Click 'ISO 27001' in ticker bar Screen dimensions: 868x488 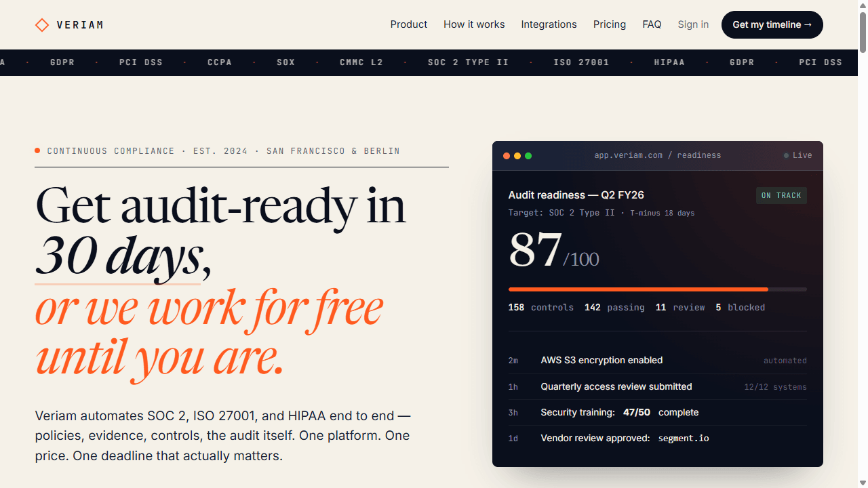(581, 62)
